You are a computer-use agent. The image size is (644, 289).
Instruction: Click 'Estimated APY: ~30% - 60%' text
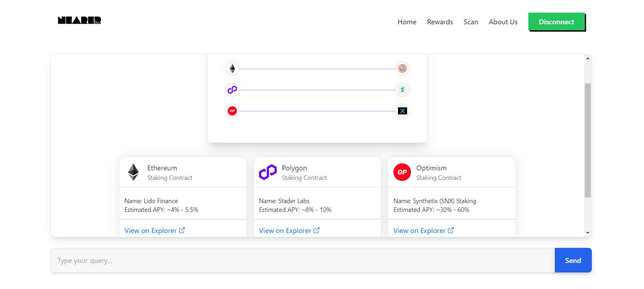[x=431, y=210]
